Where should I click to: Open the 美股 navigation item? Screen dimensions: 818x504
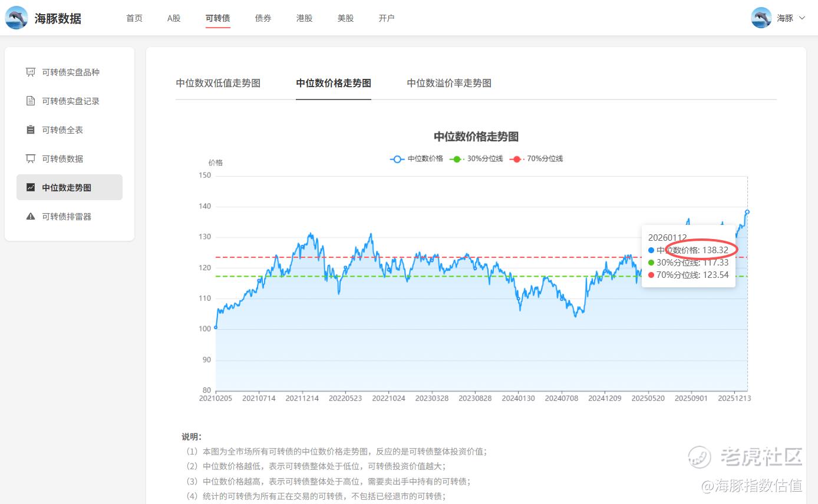(346, 18)
